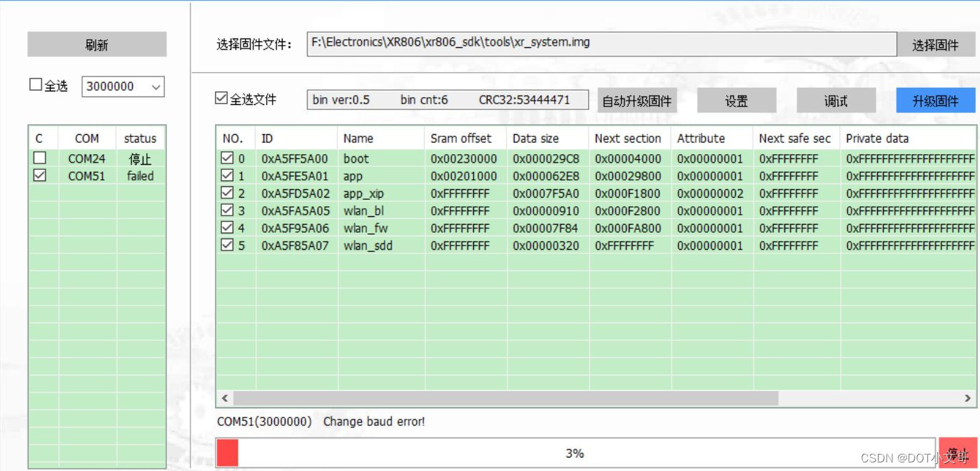The width and height of the screenshot is (980, 471).
Task: Open the 设置 settings button
Action: [x=737, y=101]
